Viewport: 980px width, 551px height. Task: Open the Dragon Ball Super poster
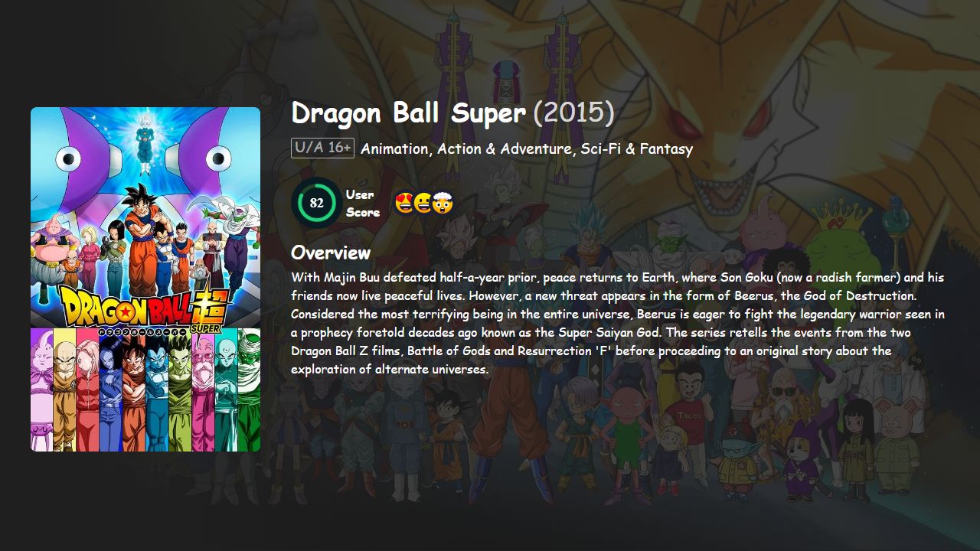[145, 279]
